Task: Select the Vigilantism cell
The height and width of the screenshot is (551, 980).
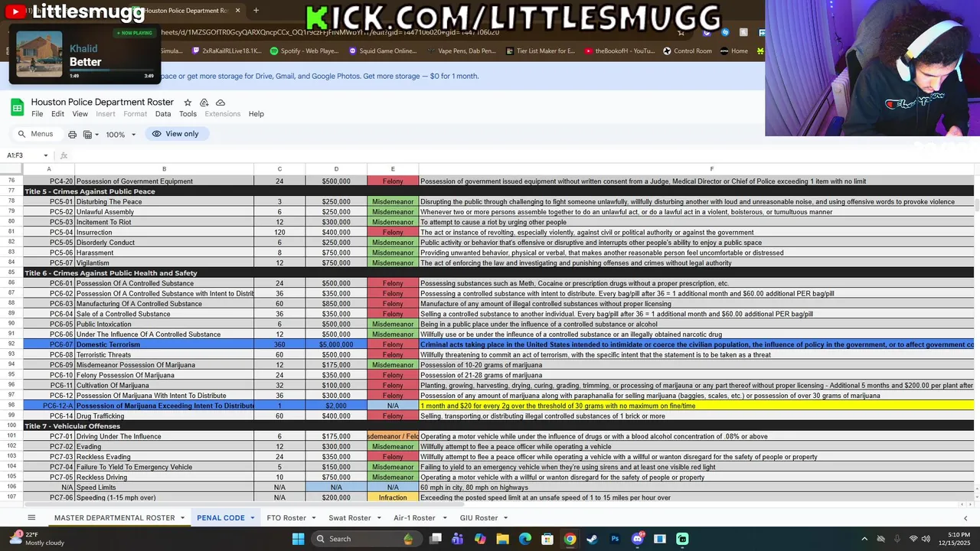Action: (x=164, y=263)
